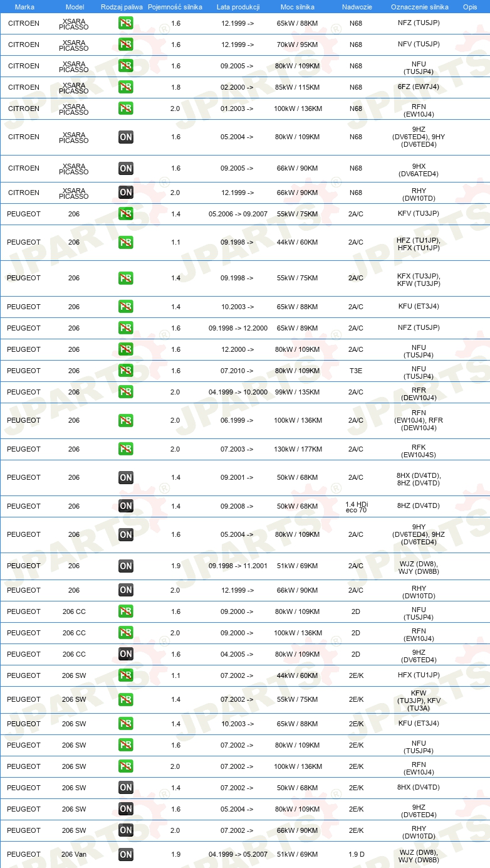
Task: Click the 206 CC model cell in the ON diesel row
Action: [74, 654]
